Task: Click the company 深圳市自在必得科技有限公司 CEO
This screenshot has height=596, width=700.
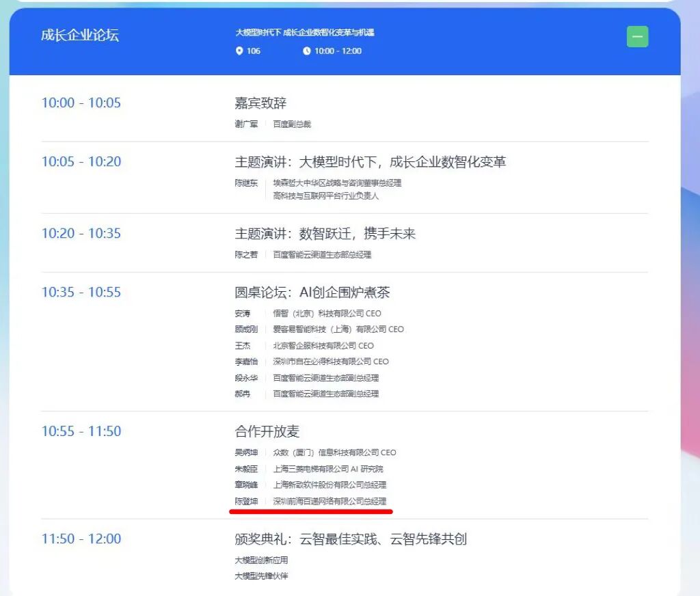Action: (331, 362)
